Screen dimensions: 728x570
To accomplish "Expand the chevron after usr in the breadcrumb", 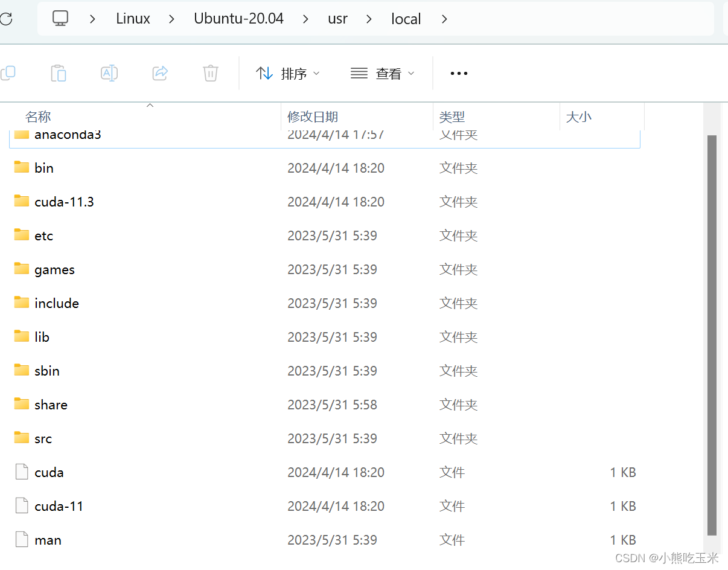I will pos(369,19).
